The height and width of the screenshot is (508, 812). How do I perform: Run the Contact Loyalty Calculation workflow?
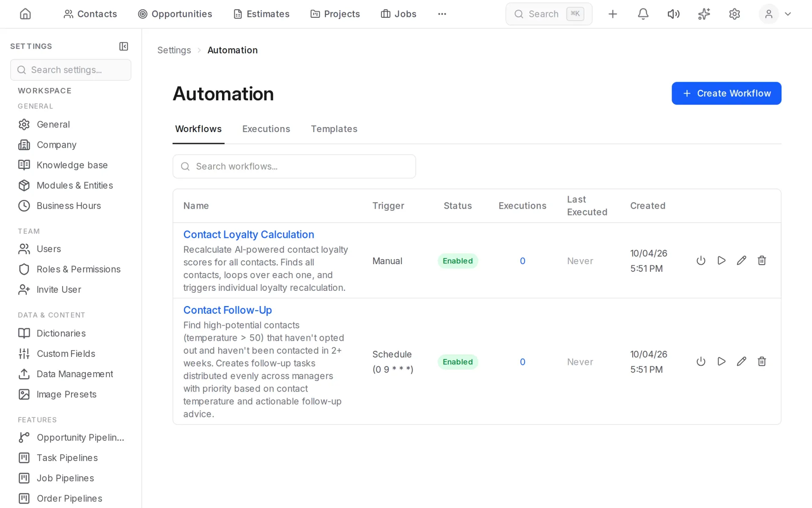[721, 260]
